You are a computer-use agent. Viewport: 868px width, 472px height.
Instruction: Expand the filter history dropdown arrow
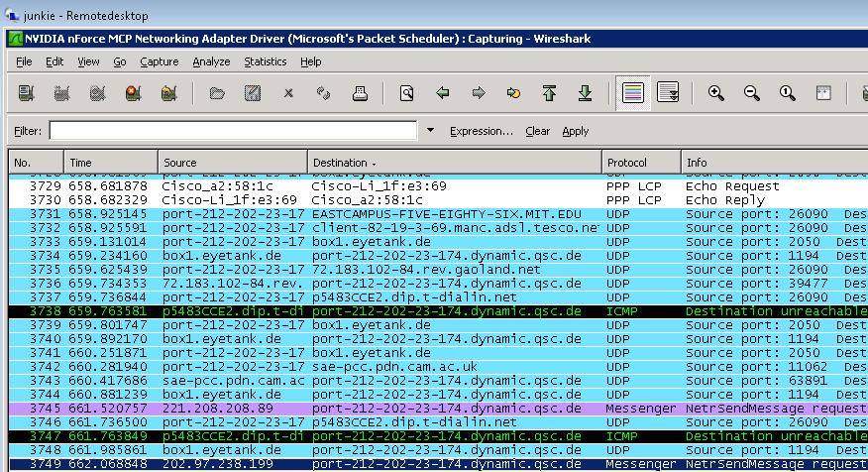tap(430, 131)
